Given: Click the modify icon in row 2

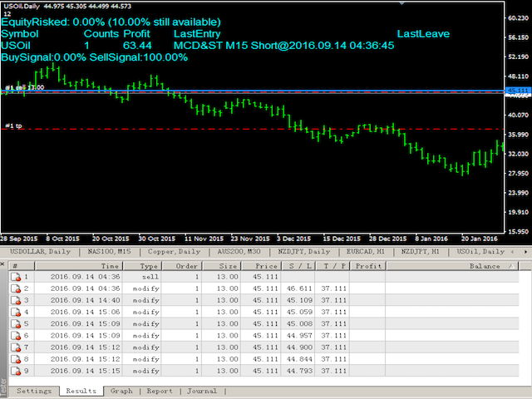Looking at the screenshot, I should [x=15, y=289].
